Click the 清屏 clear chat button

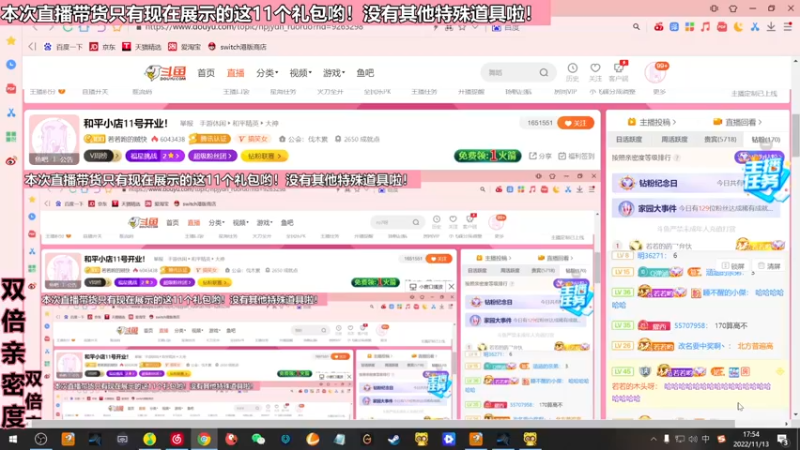click(x=769, y=266)
